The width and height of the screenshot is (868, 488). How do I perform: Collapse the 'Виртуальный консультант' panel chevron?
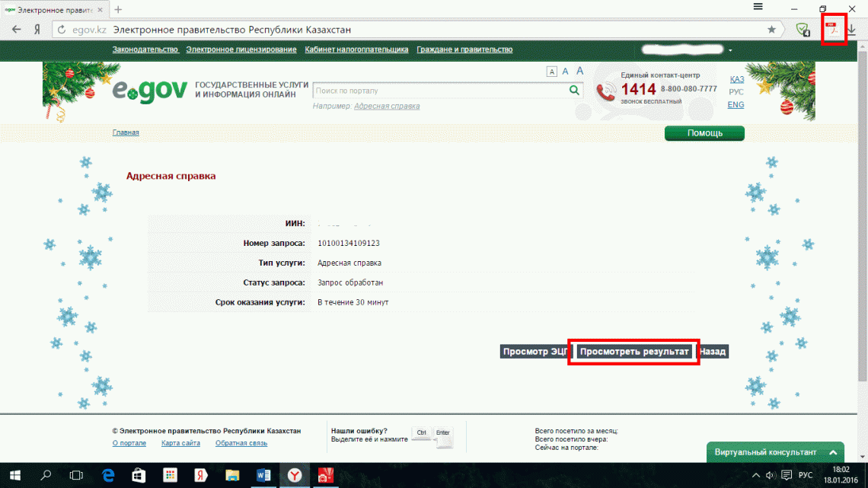pos(831,451)
